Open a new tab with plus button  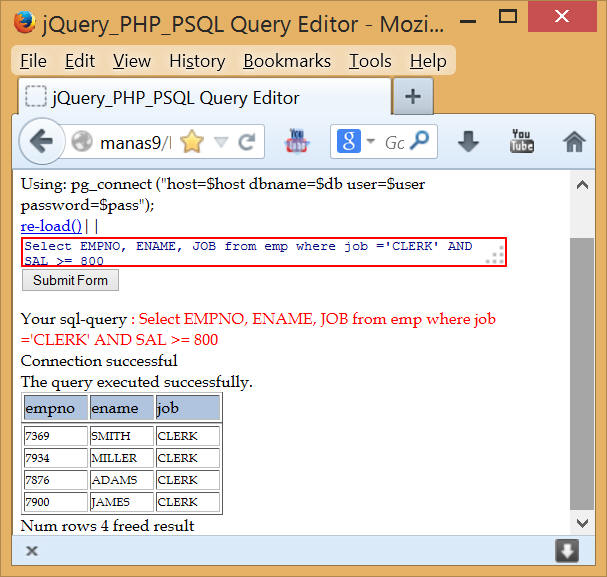tap(412, 97)
